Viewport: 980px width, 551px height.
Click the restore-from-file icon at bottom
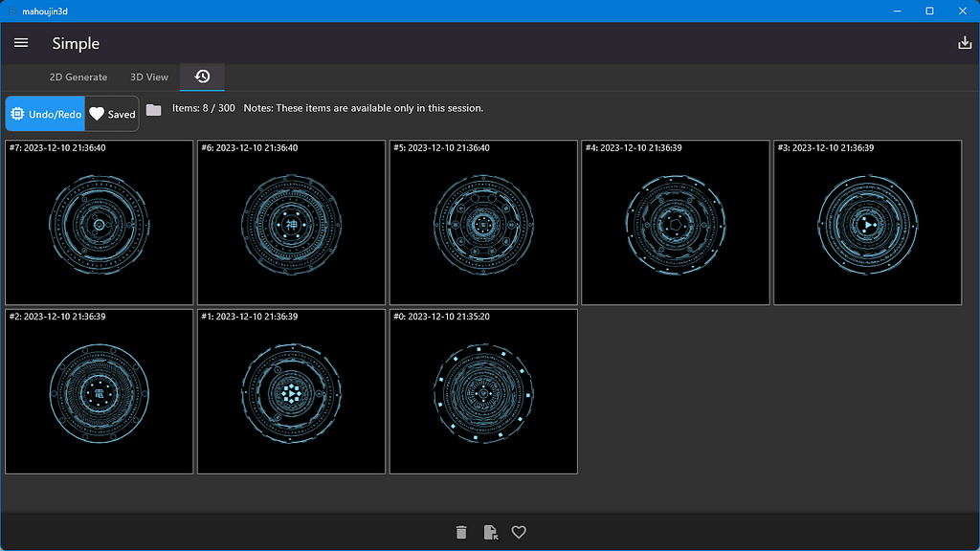click(x=490, y=532)
